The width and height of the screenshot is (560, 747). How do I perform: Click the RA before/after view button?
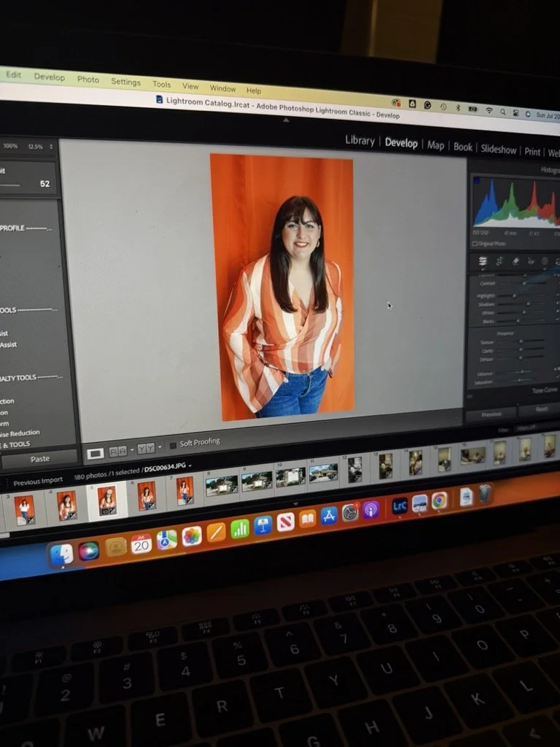[118, 451]
